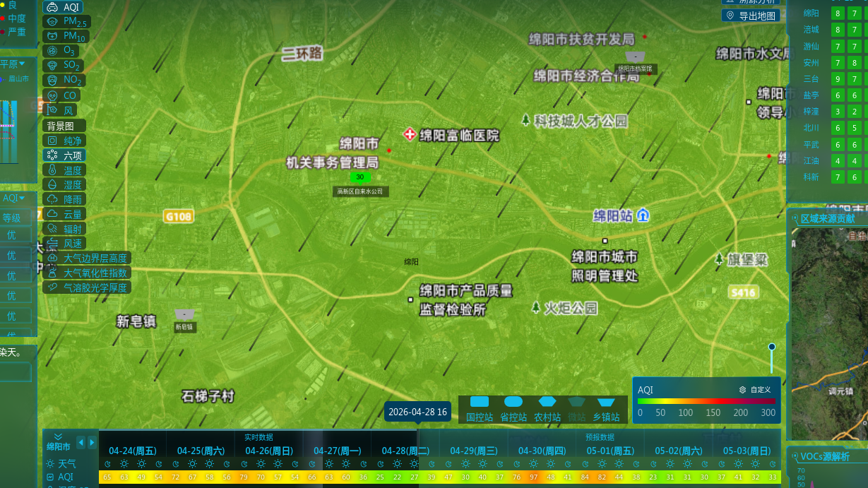868x488 pixels.
Task: Open the 大气边界层高度 layer
Action: tap(87, 258)
